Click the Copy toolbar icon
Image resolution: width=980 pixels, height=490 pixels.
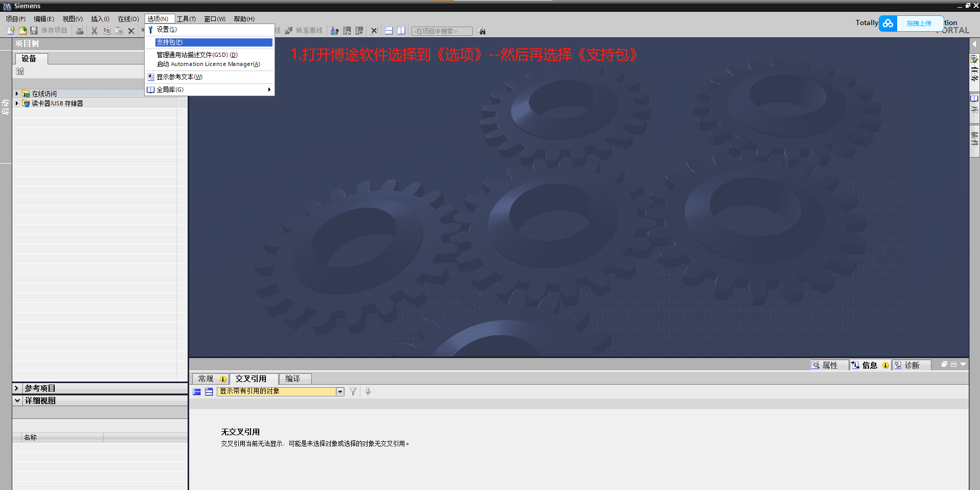106,31
